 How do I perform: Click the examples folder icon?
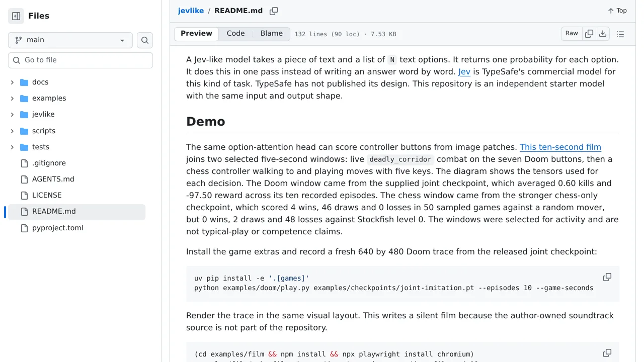(x=24, y=98)
